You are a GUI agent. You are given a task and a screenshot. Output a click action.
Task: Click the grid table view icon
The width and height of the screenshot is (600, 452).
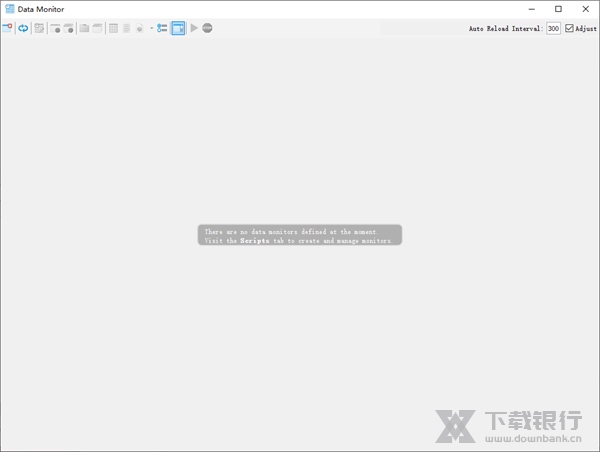tap(113, 29)
